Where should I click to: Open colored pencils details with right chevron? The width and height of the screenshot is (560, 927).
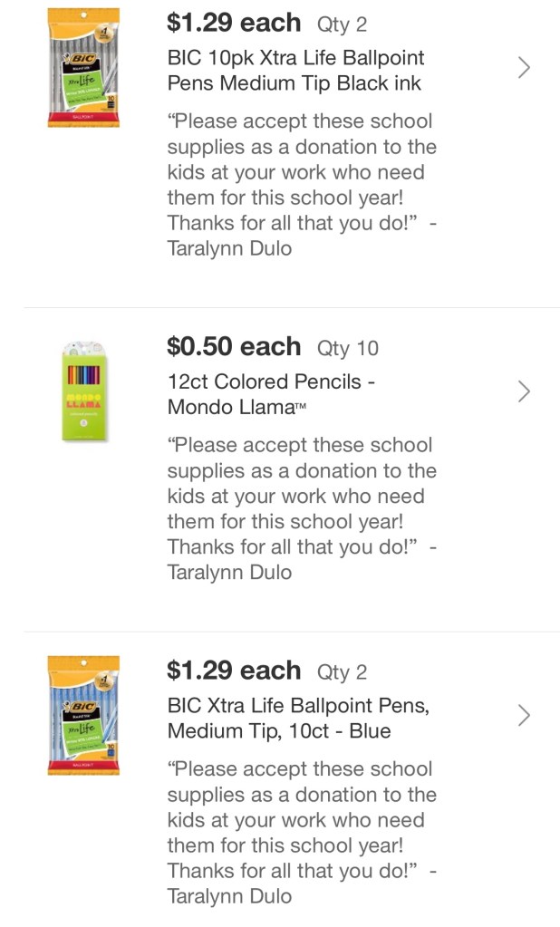(x=524, y=391)
